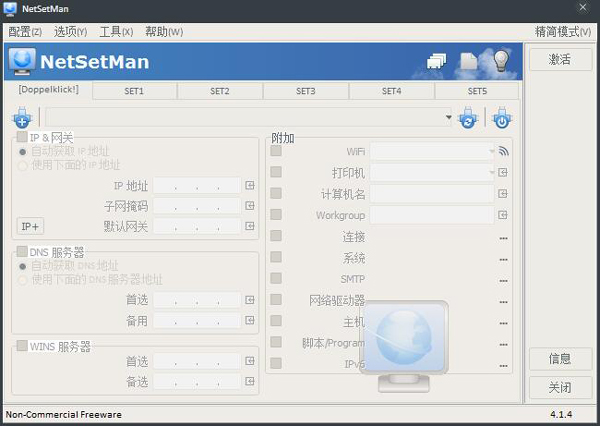This screenshot has height=426, width=600.
Task: Tick the IPv6 checkbox
Action: tap(276, 363)
